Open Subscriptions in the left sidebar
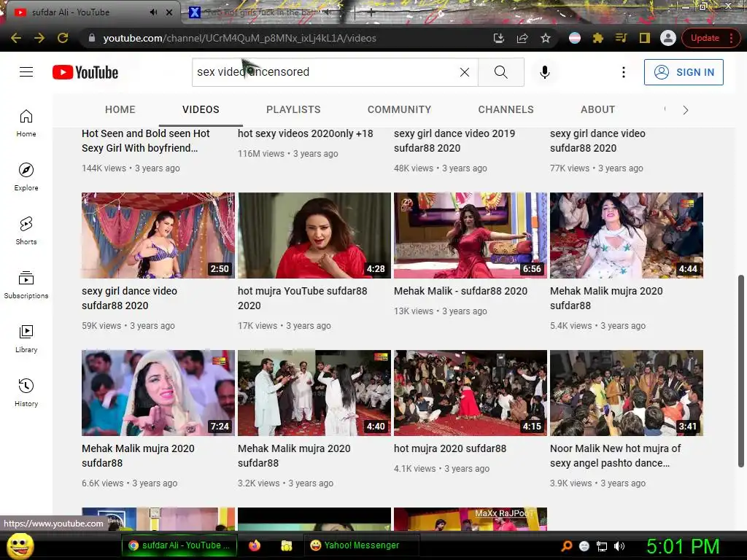The height and width of the screenshot is (560, 747). 26,285
